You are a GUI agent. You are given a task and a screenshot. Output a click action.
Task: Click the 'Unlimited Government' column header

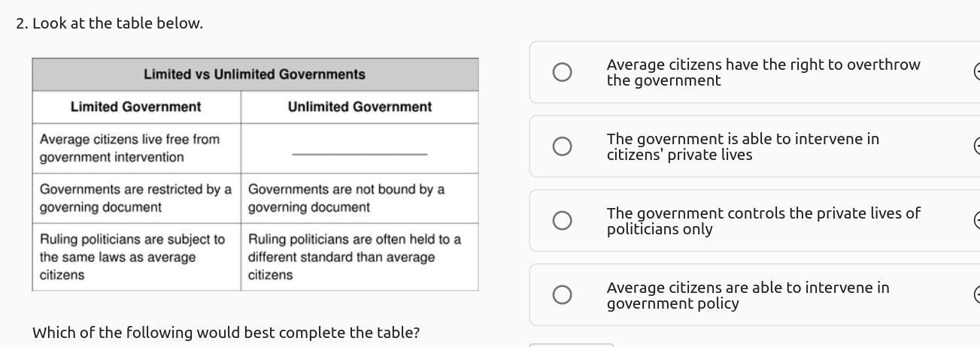[360, 107]
